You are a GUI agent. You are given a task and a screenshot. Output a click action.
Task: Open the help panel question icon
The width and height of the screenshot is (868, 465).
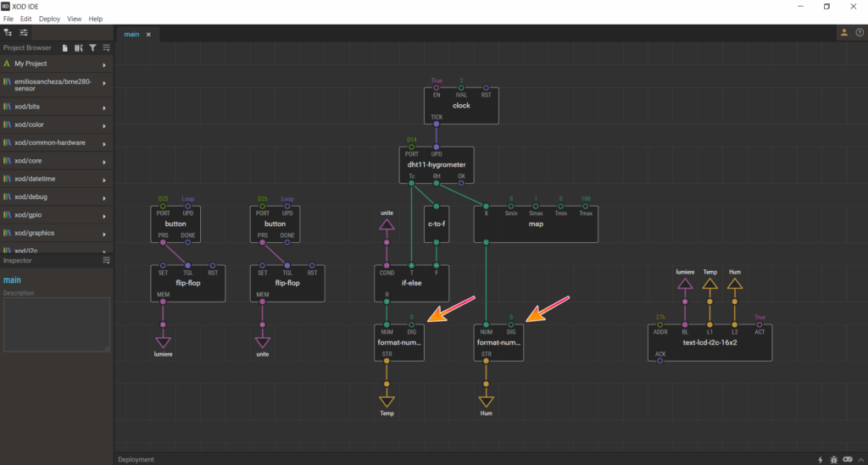(860, 33)
